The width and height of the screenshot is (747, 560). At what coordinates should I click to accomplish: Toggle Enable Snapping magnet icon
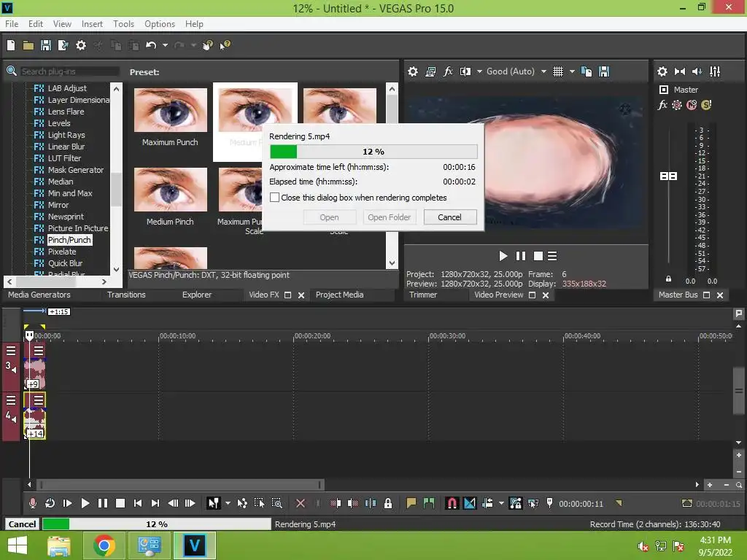point(452,503)
